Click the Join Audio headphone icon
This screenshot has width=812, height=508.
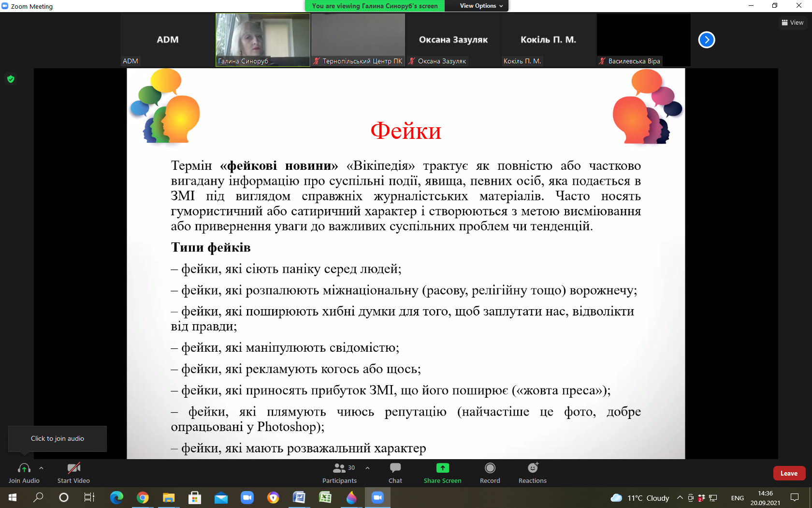(x=24, y=468)
